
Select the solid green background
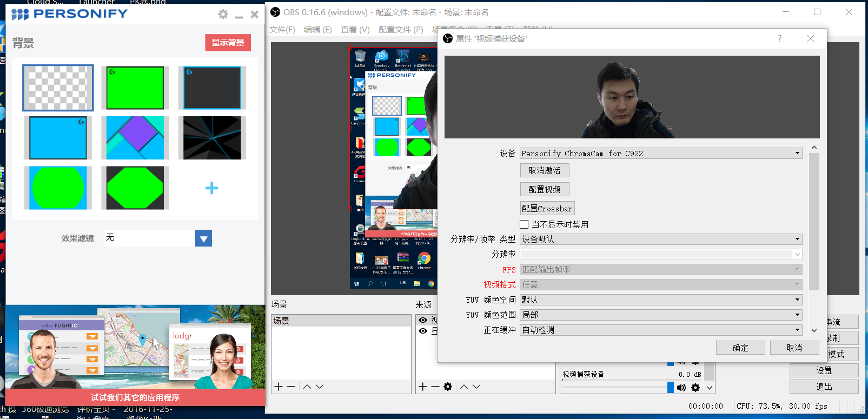click(135, 88)
